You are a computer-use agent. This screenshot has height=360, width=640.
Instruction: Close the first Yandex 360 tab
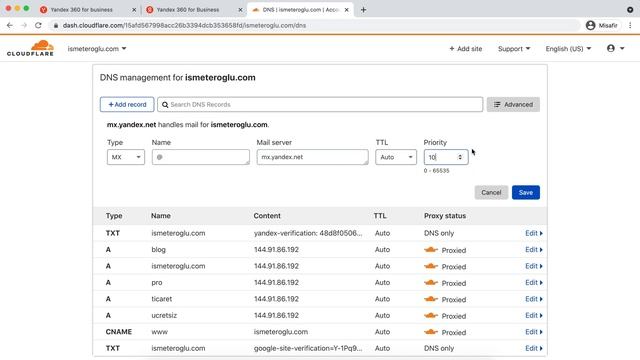pyautogui.click(x=134, y=9)
